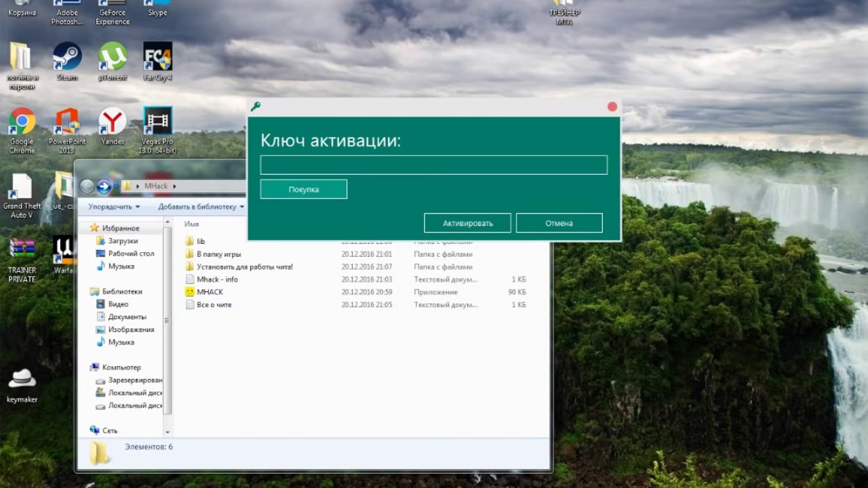Open the Упорядочить dropdown menu
This screenshot has width=868, height=488.
click(114, 207)
